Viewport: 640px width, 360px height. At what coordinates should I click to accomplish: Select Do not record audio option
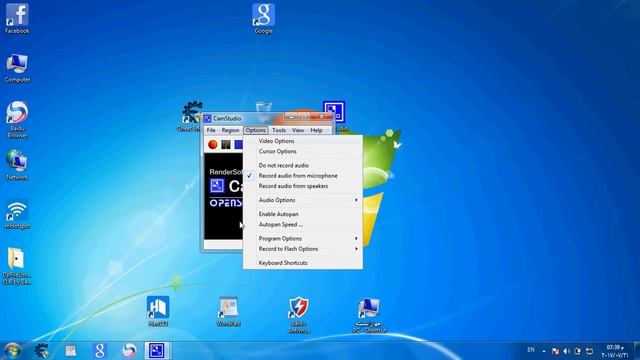coord(302,165)
